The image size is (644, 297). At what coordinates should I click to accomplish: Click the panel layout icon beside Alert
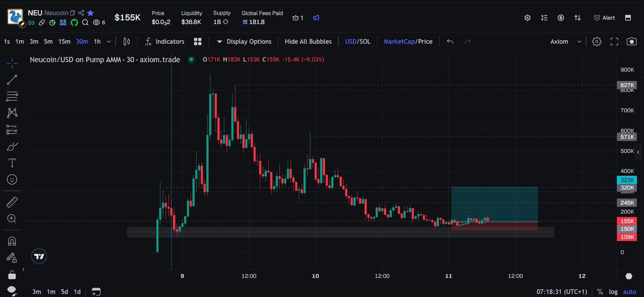tap(627, 18)
